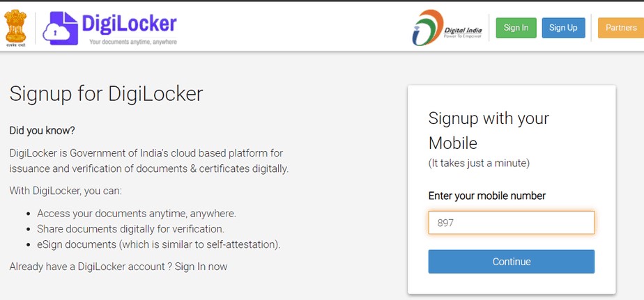Open the Digital India logo
The width and height of the screenshot is (644, 300).
click(x=446, y=28)
